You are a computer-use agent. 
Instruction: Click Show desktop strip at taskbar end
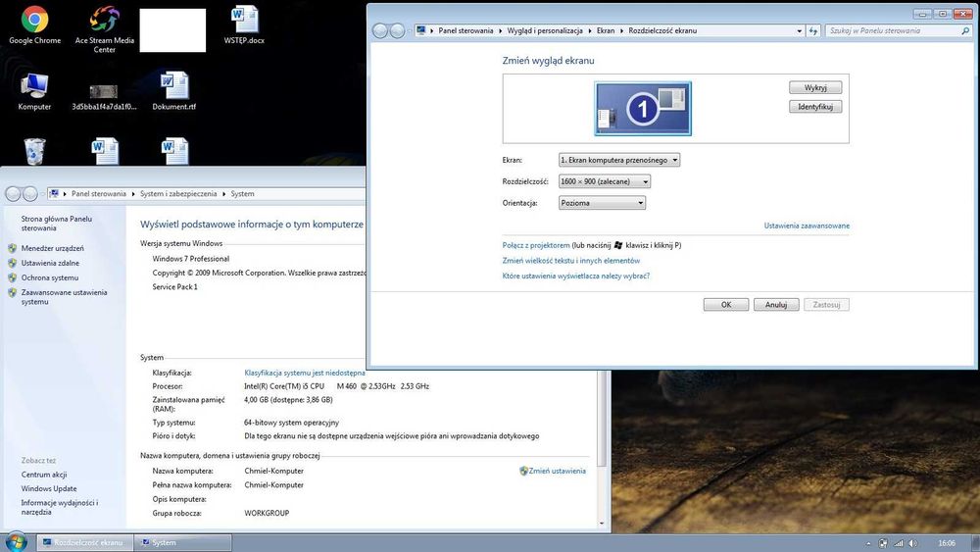[975, 542]
